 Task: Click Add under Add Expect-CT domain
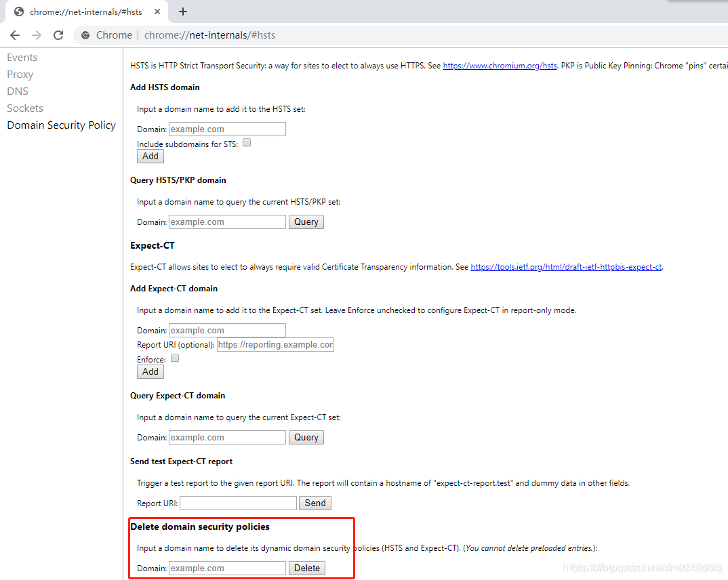[x=150, y=372]
